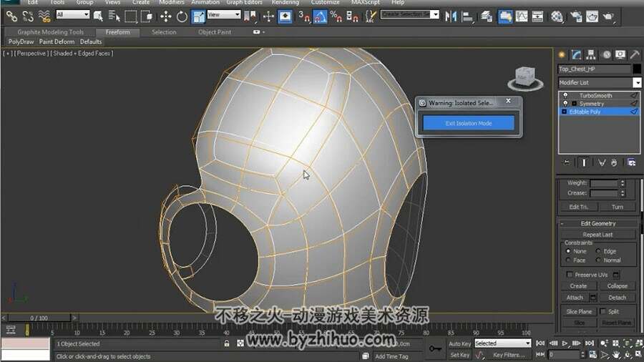This screenshot has width=644, height=362.
Task: Click the Align tool icon
Action: click(x=467, y=16)
